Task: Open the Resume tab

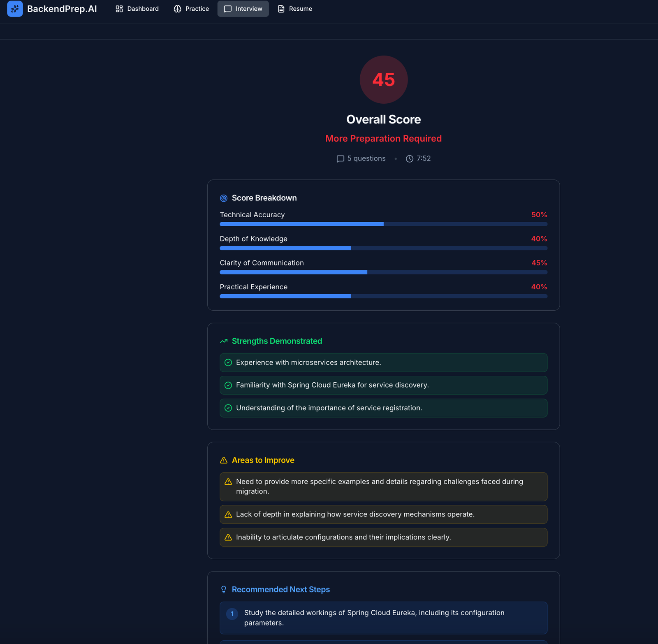Action: pos(295,9)
